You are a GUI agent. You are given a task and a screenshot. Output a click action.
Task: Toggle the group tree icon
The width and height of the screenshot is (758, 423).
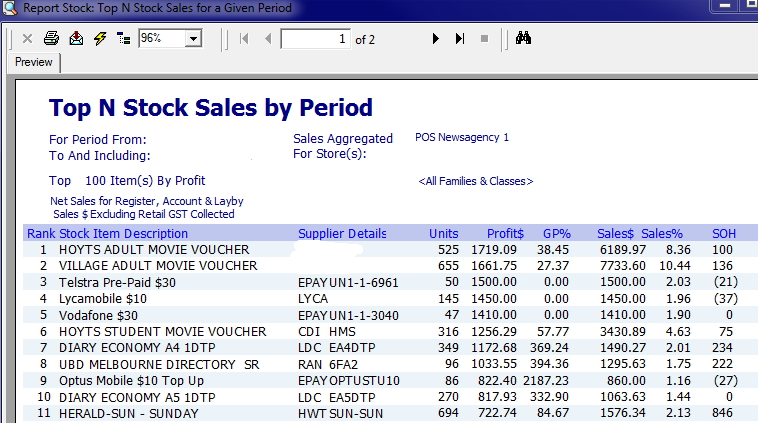coord(124,39)
